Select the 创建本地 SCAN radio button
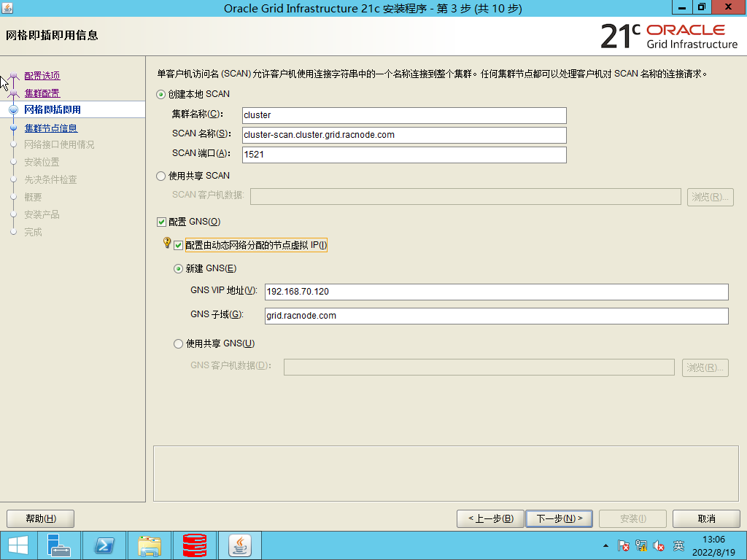The height and width of the screenshot is (560, 747). pyautogui.click(x=161, y=94)
